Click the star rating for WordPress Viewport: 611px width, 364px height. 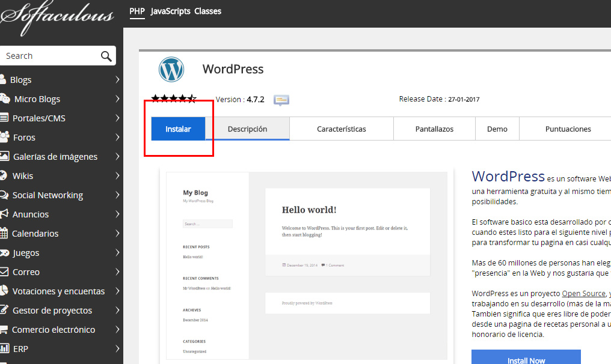click(x=174, y=99)
